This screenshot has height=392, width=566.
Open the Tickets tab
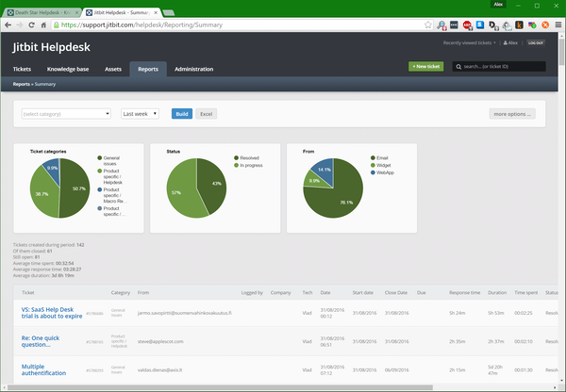point(22,69)
